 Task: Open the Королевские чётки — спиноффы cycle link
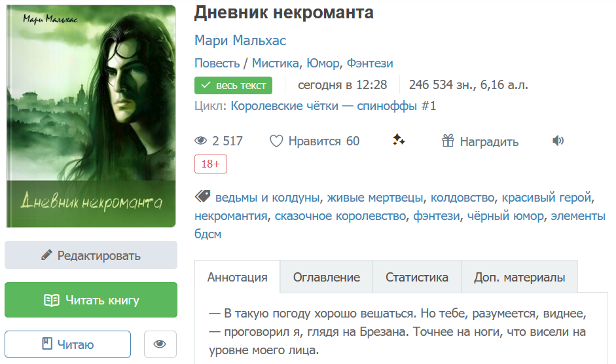[x=324, y=106]
